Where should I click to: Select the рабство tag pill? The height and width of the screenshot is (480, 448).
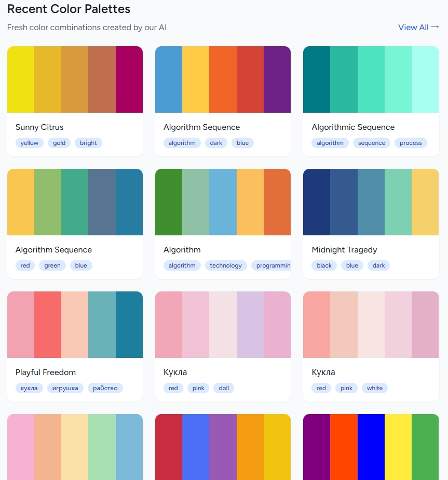click(x=105, y=388)
